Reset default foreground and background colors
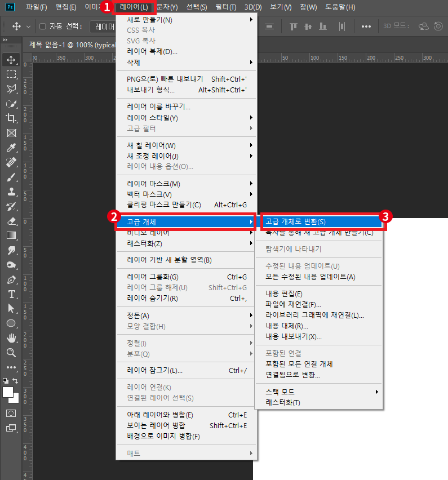 tap(6, 381)
